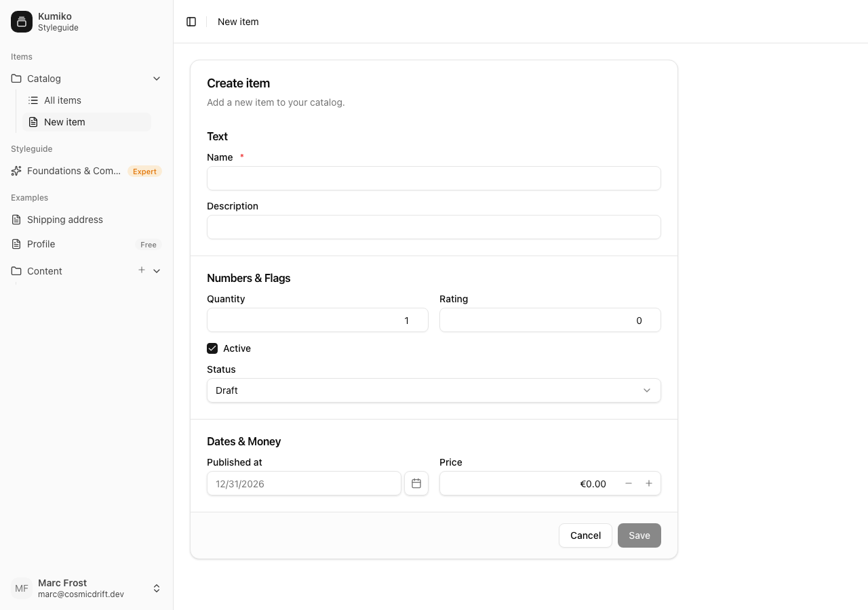
Task: Click the Numbers & Flags heading
Action: 248,278
